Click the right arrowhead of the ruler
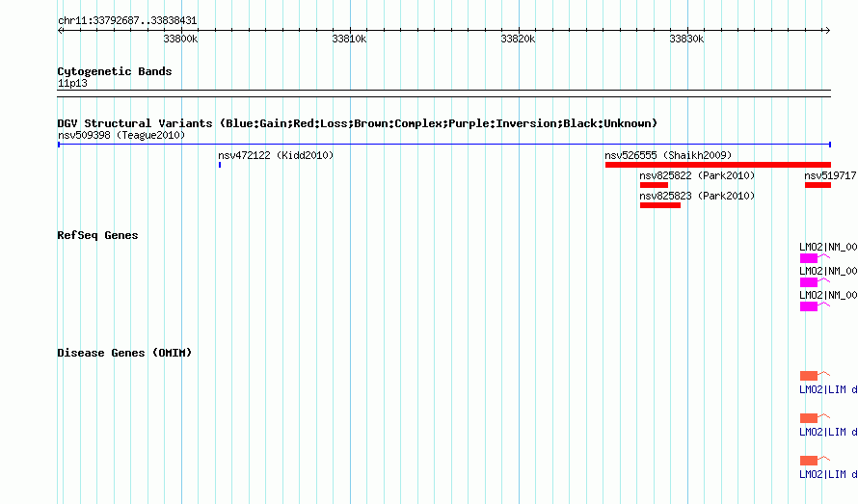This screenshot has width=858, height=504. pos(827,30)
